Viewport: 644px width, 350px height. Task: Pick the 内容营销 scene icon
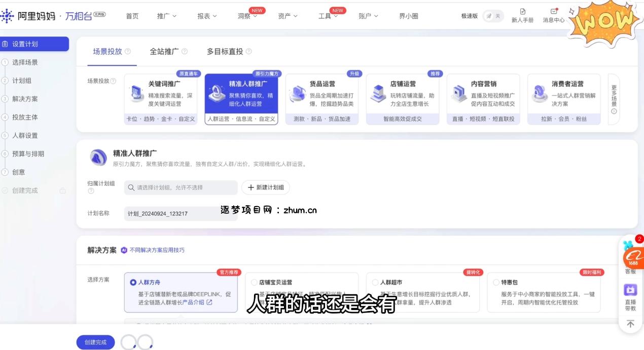pyautogui.click(x=459, y=94)
